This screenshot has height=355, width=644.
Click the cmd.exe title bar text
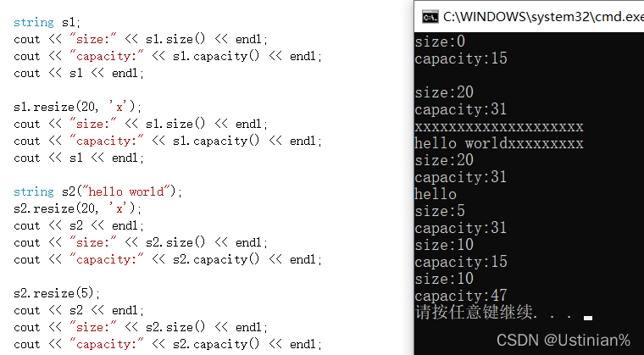click(543, 17)
